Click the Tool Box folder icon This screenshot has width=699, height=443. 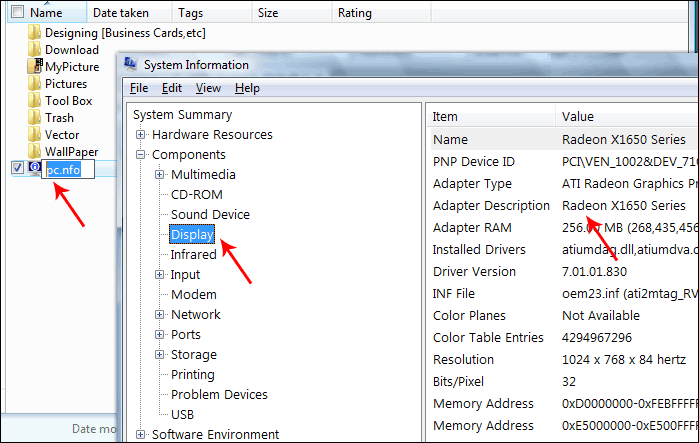pyautogui.click(x=36, y=101)
